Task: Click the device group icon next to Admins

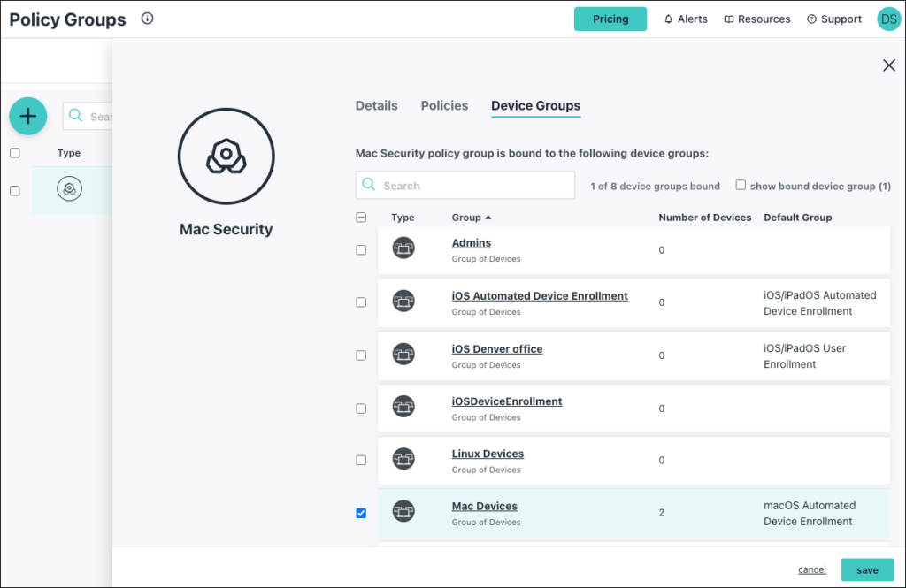Action: click(403, 248)
